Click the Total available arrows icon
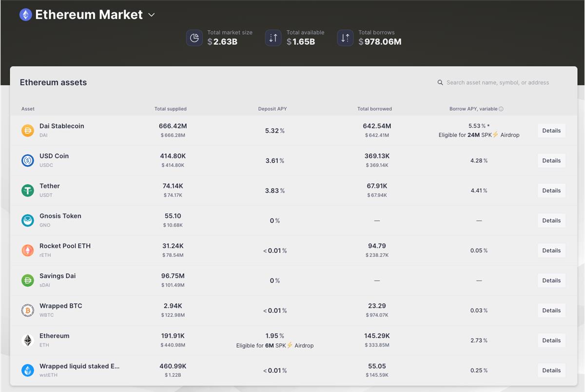Image resolution: width=585 pixels, height=392 pixels. [x=273, y=38]
